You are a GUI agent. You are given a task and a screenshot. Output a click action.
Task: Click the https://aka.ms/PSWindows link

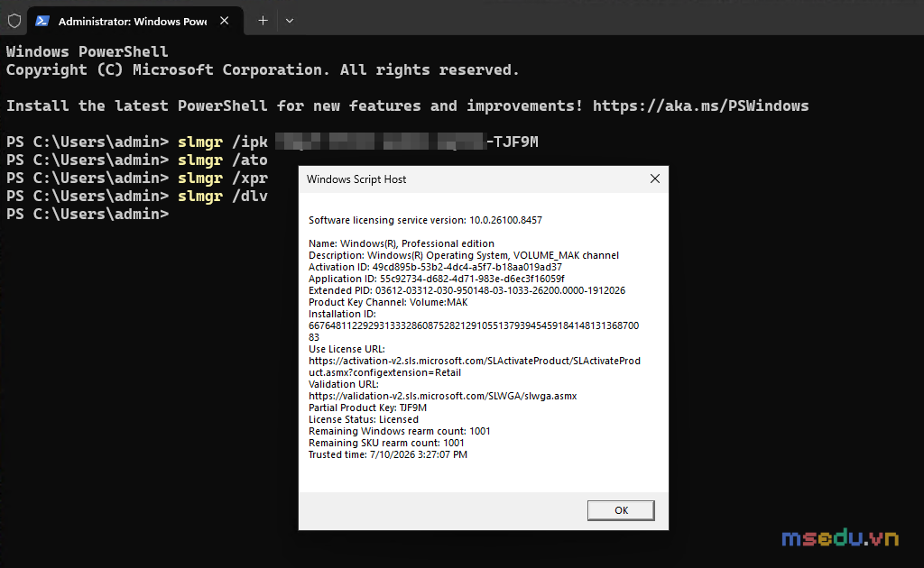tap(700, 106)
